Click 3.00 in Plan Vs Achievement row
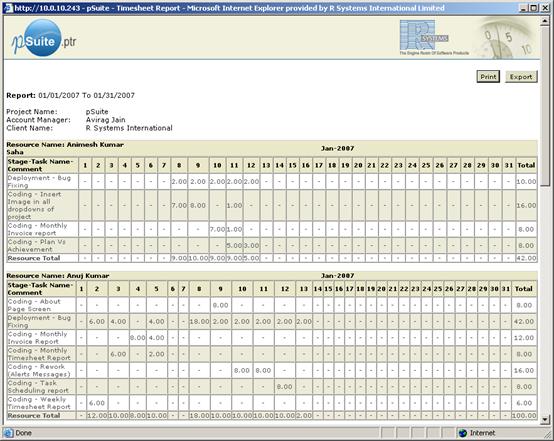Image resolution: width=554 pixels, height=441 pixels. pos(251,246)
